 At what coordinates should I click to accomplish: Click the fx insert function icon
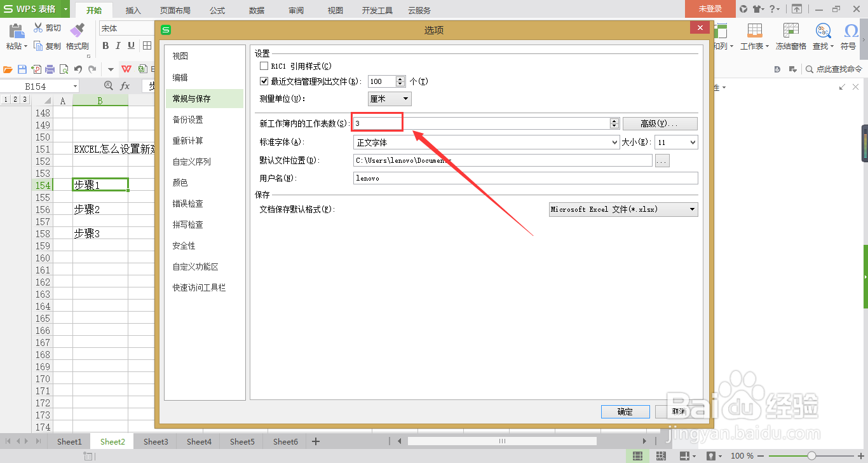(x=125, y=85)
